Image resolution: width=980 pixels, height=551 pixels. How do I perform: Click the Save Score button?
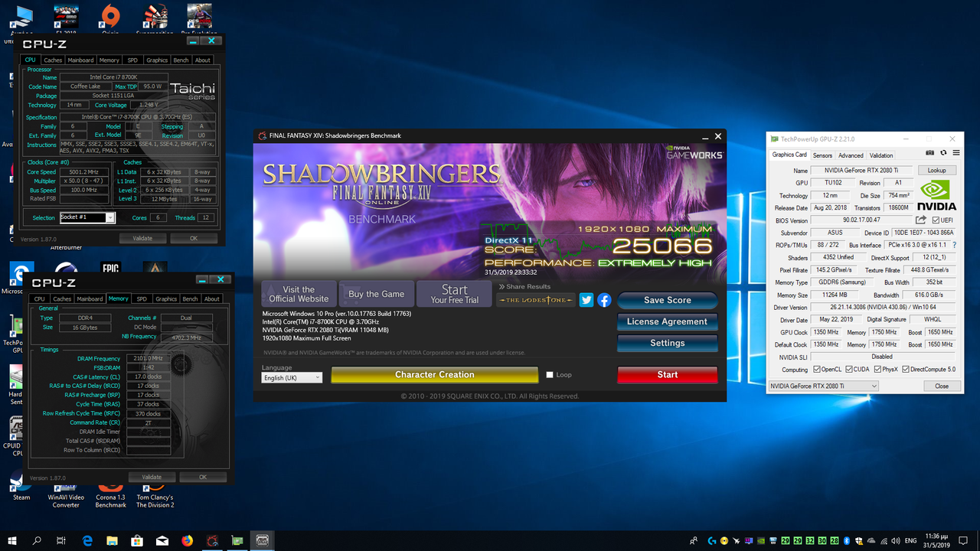pos(667,300)
